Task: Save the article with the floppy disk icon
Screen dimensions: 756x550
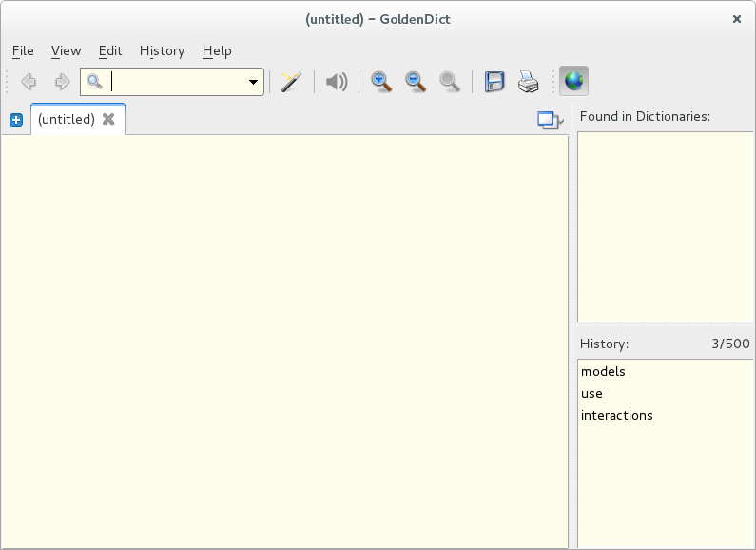Action: pos(494,82)
